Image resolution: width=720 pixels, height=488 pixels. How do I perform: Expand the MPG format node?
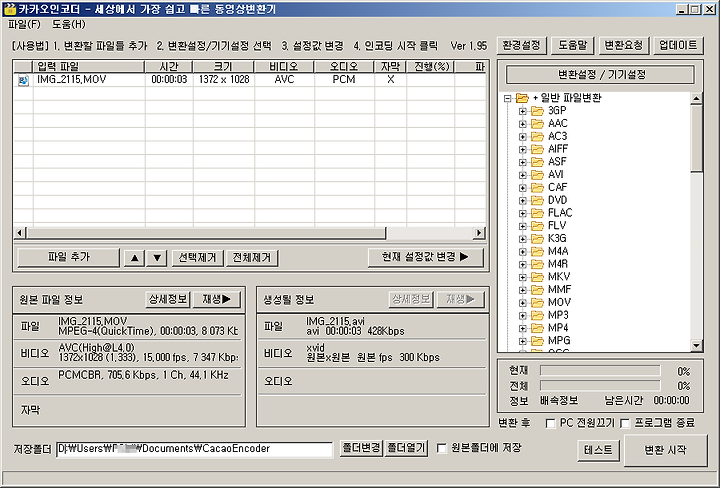523,341
